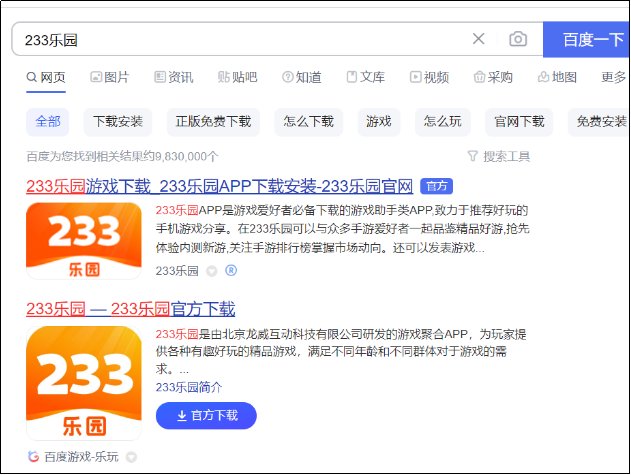Screen dimensions: 631x475
Task: Open 搜索工具 filter options
Action: [x=499, y=156]
